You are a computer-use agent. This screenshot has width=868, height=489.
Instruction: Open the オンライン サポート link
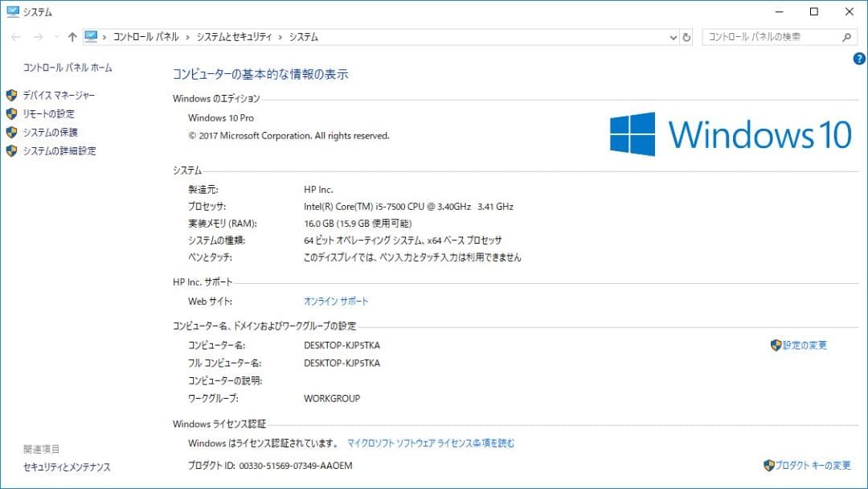pos(335,301)
